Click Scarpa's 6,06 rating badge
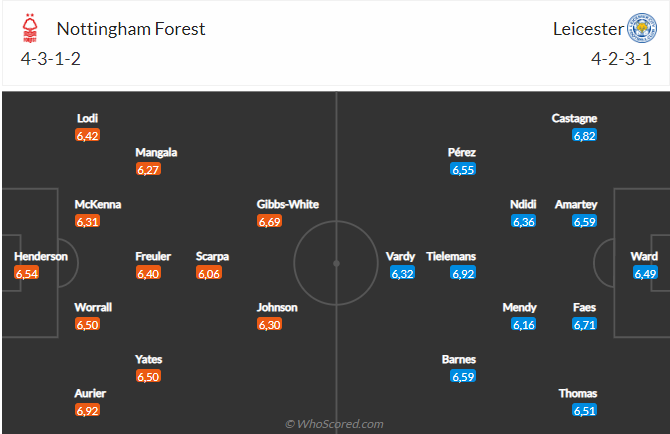Screen dimensions: 670x434 click(x=209, y=273)
